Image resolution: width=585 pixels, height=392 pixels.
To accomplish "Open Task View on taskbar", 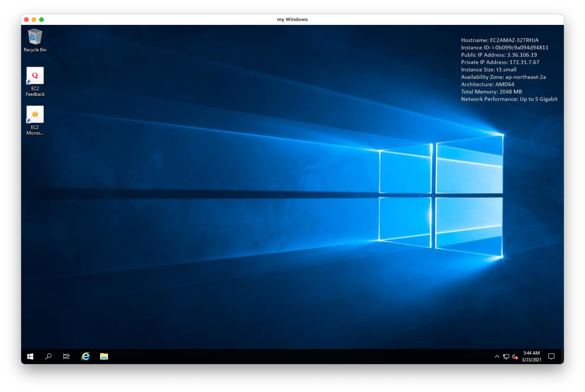I will (x=66, y=357).
